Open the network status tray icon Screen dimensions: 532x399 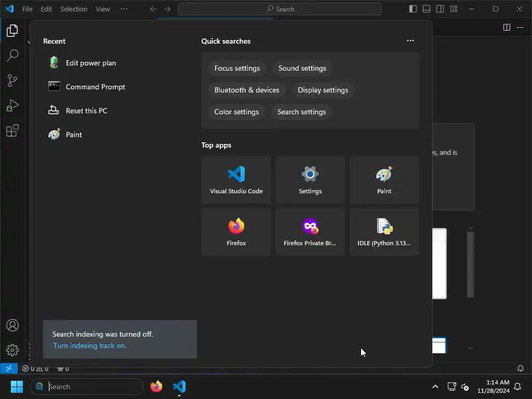point(451,387)
